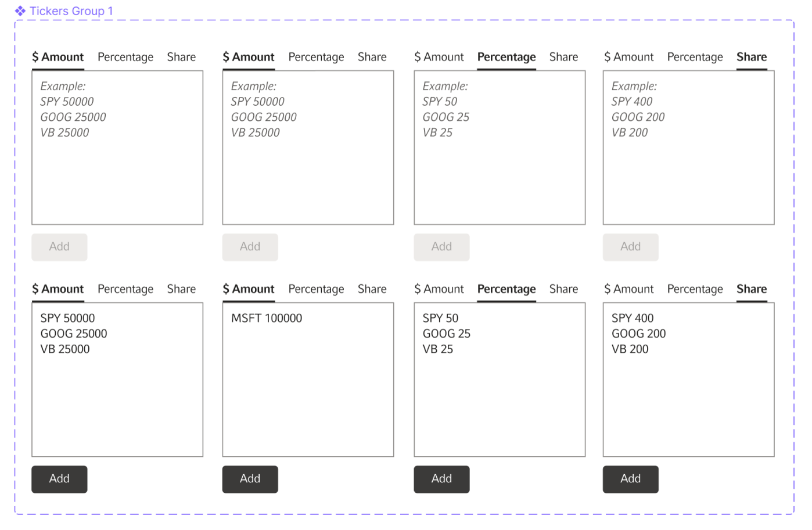Click the bold Percentage tab above the entered SPY 50 list
This screenshot has height=530, width=812.
click(506, 289)
